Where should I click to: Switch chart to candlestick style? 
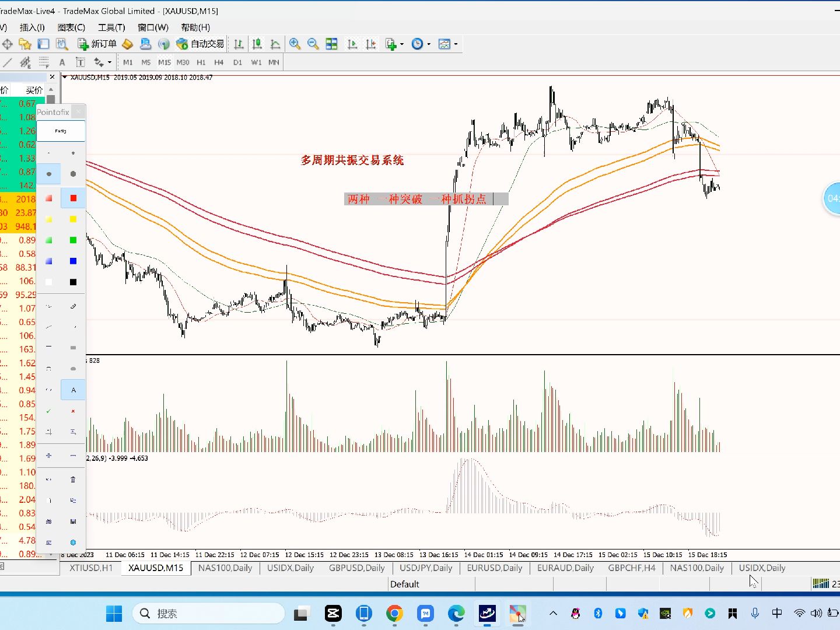(x=257, y=44)
